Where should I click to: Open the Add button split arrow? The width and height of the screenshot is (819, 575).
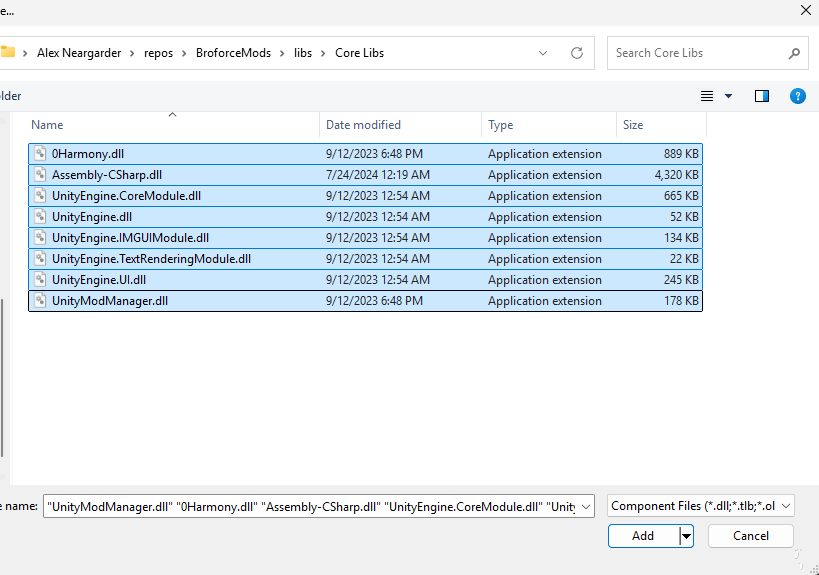coord(686,536)
